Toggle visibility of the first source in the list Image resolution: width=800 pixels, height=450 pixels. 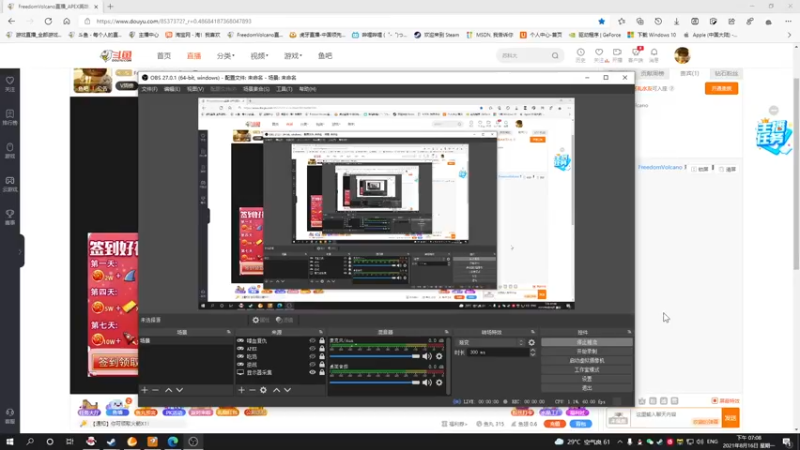click(x=312, y=340)
